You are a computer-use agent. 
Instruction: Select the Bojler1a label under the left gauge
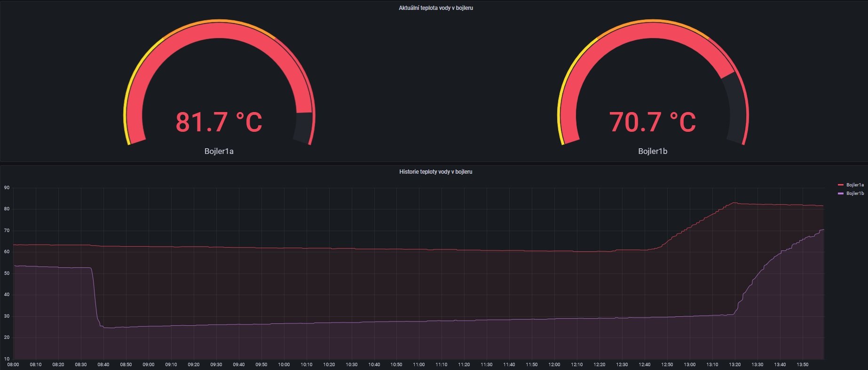pos(219,151)
